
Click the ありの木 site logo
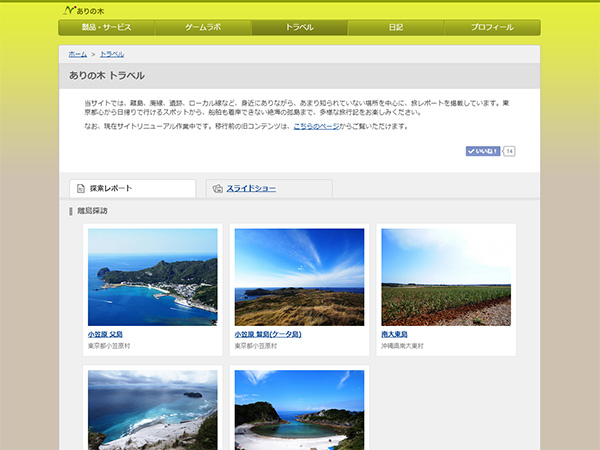[84, 11]
